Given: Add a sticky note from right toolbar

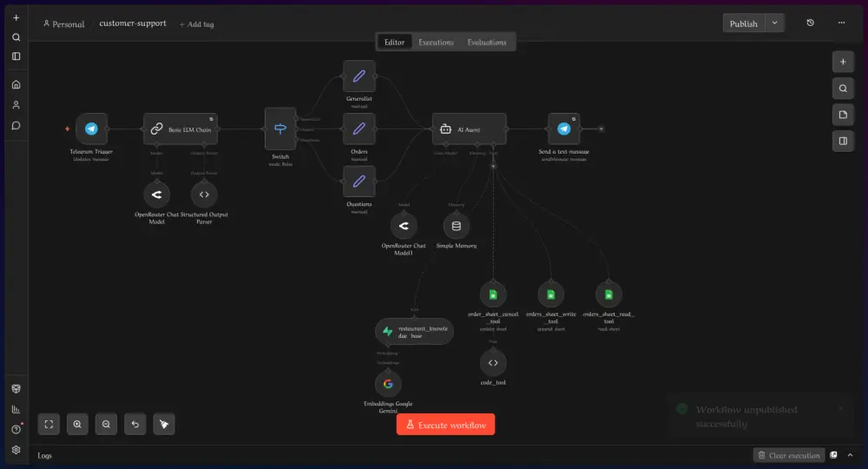Looking at the screenshot, I should 843,115.
